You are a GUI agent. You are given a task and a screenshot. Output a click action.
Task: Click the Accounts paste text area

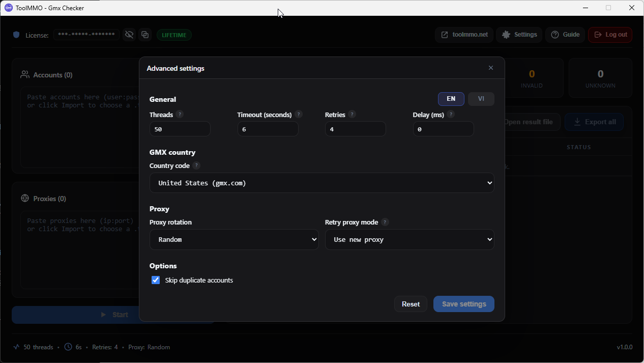80,127
